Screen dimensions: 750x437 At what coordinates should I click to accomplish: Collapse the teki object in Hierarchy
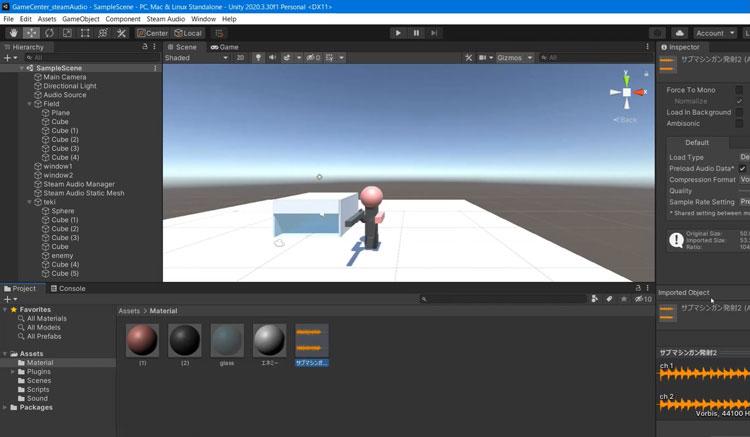tap(30, 202)
